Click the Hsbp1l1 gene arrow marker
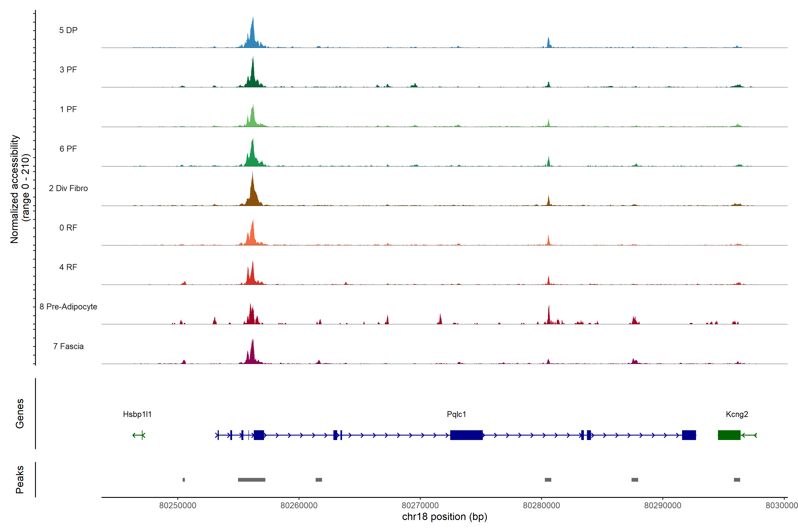This screenshot has width=798, height=532. [x=139, y=435]
